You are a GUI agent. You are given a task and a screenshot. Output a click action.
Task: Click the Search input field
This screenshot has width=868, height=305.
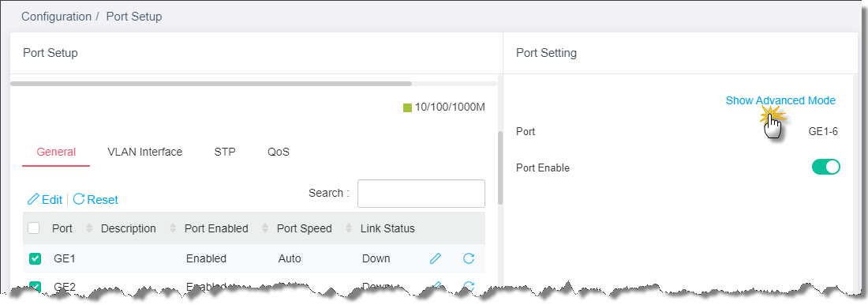(x=421, y=194)
